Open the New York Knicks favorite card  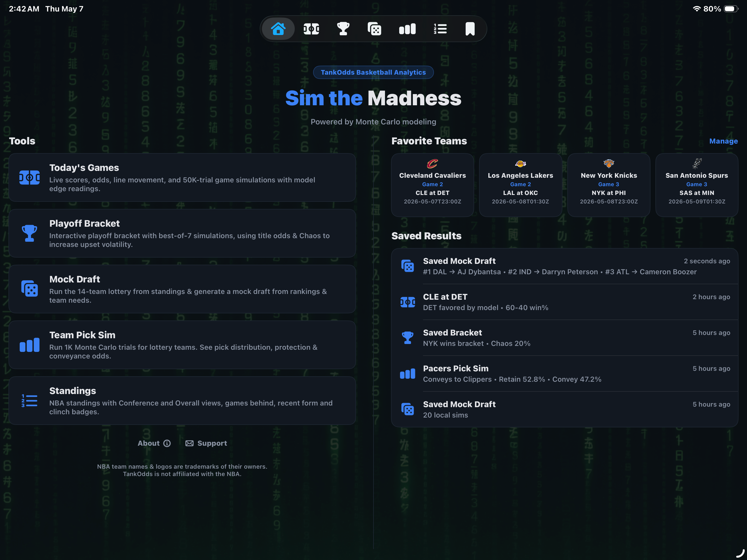tap(609, 185)
